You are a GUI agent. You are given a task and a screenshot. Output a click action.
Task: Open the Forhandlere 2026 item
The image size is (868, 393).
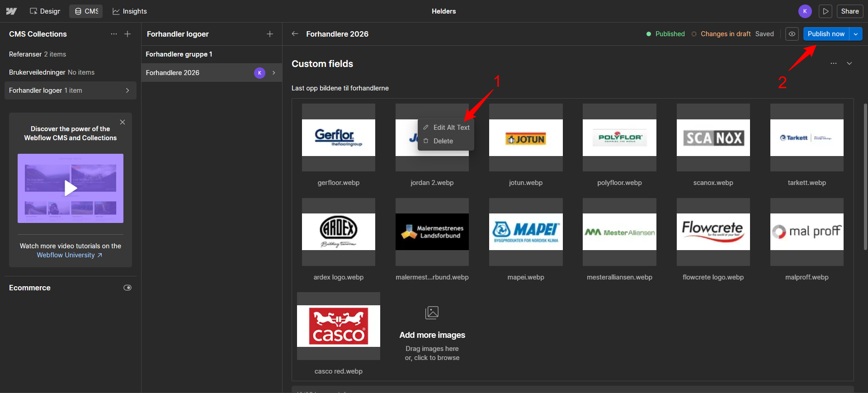212,72
